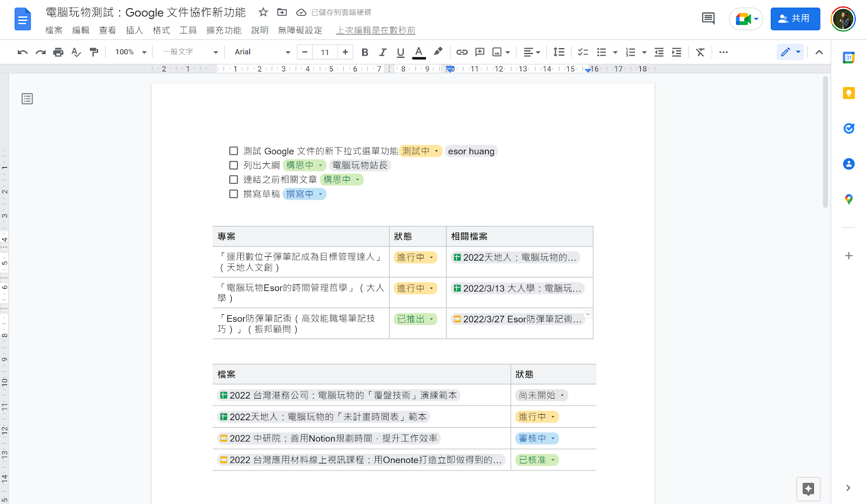Star the document title
Viewport: 866px width, 504px height.
click(263, 12)
